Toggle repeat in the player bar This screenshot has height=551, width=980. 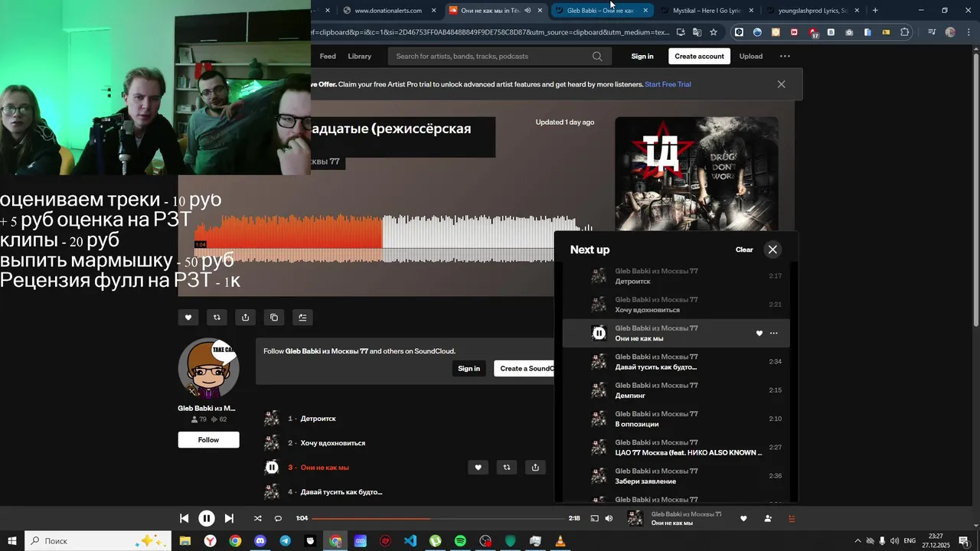point(278,518)
